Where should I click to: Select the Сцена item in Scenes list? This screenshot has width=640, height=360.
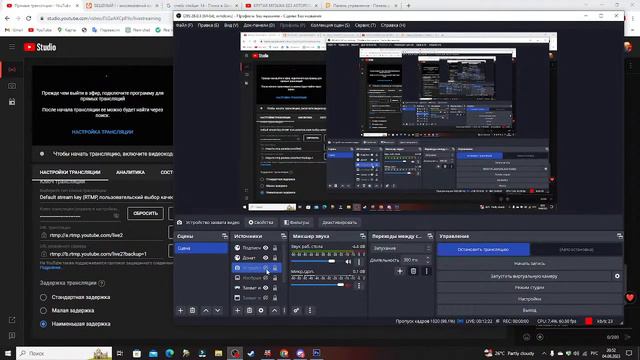(x=201, y=248)
